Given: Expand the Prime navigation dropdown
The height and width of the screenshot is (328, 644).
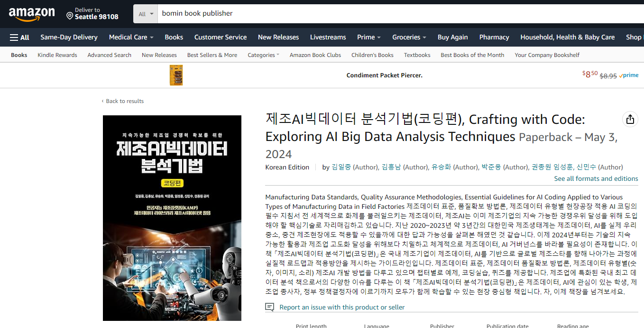Looking at the screenshot, I should tap(369, 37).
